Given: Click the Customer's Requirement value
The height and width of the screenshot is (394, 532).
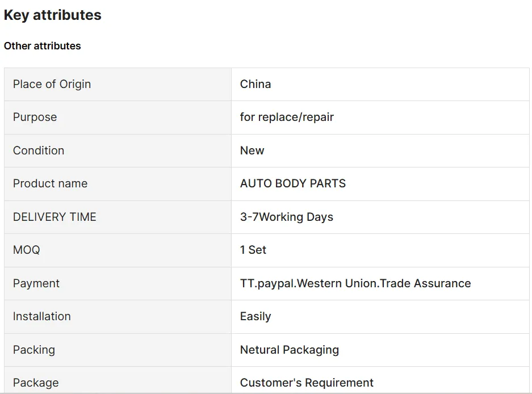Looking at the screenshot, I should click(x=307, y=383).
